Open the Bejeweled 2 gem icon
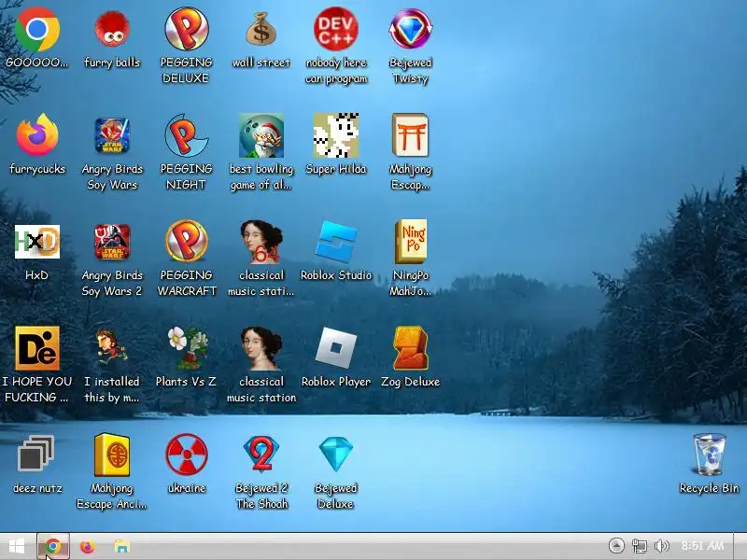The height and width of the screenshot is (560, 747). click(261, 454)
